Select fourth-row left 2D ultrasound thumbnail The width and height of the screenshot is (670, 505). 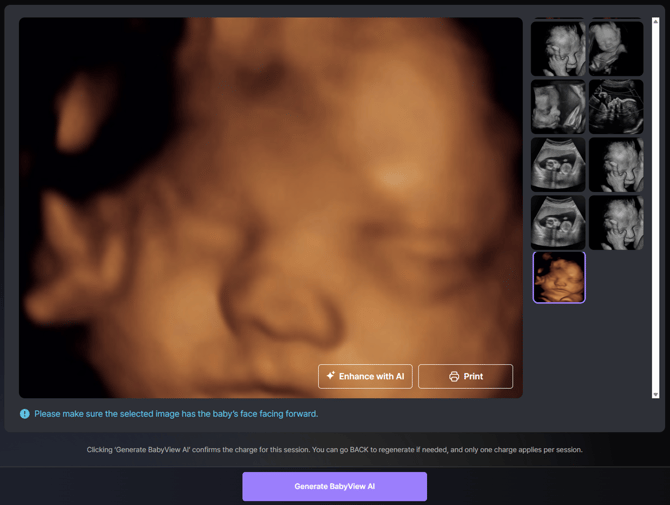(x=558, y=222)
